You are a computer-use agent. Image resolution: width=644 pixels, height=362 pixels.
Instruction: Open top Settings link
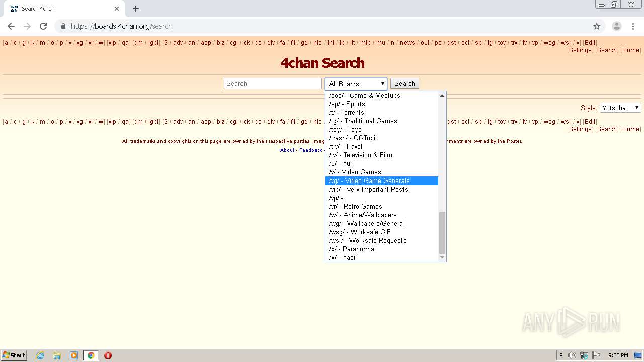tap(580, 50)
